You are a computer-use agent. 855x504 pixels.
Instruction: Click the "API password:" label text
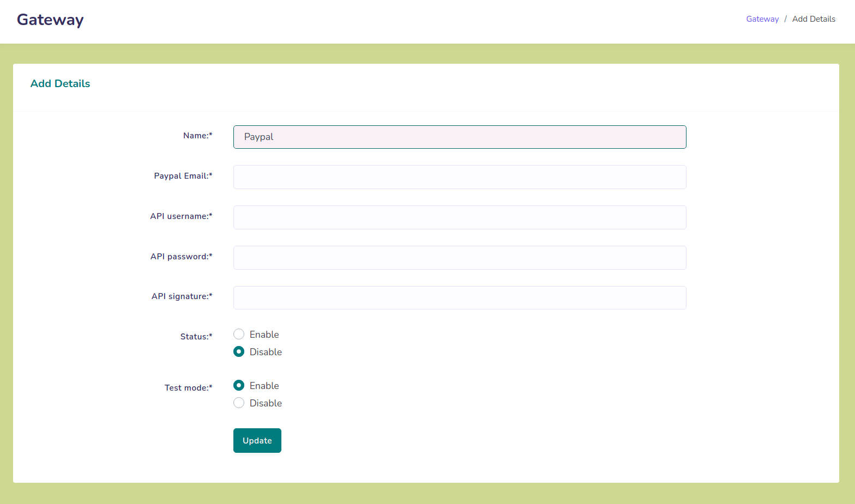click(x=181, y=257)
